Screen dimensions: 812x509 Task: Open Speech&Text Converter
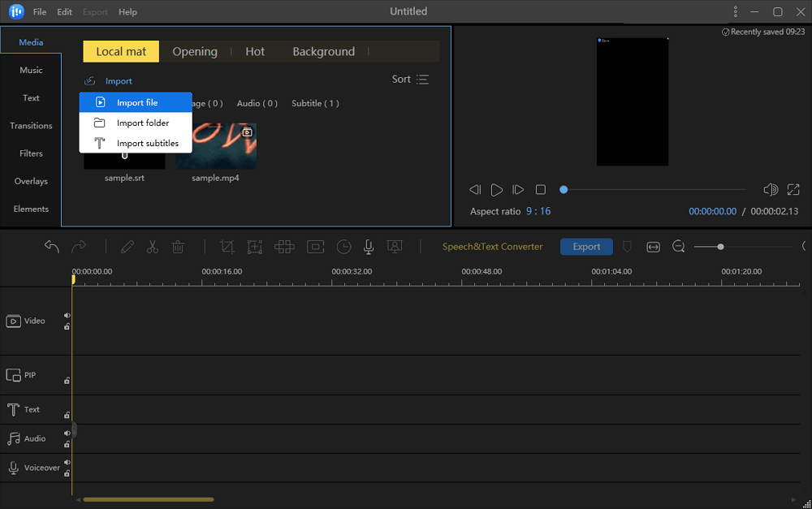pyautogui.click(x=492, y=247)
